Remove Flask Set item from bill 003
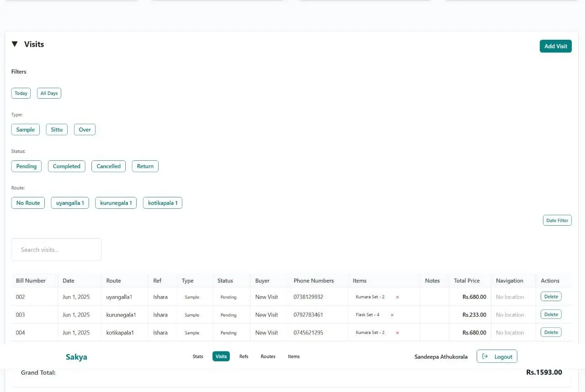The width and height of the screenshot is (585, 392). tap(392, 315)
